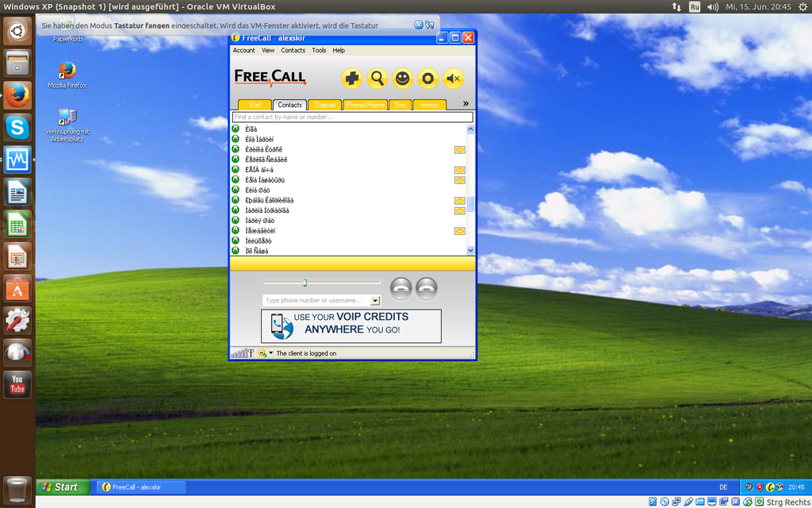
Task: Open the YouTube launcher icon
Action: pos(17,385)
